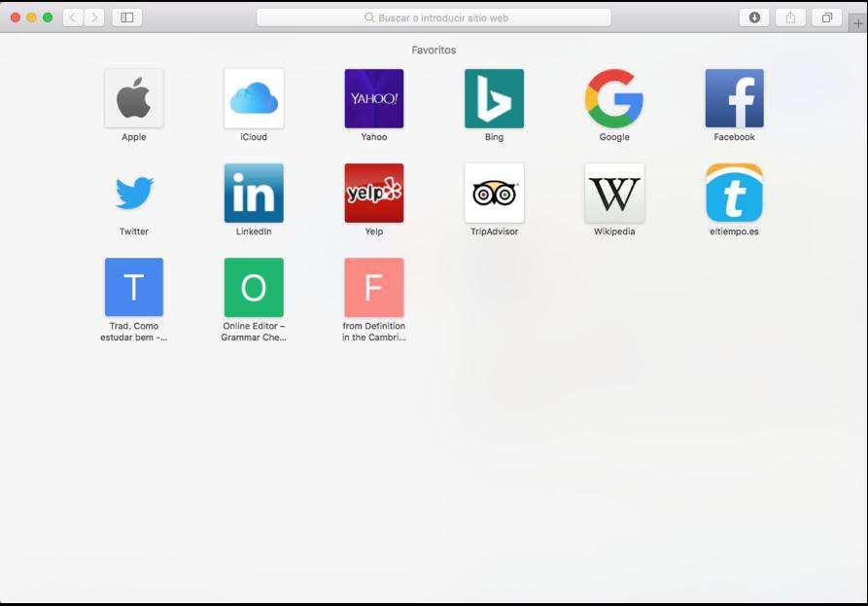This screenshot has width=868, height=606.
Task: Open the Bing favorite tile
Action: click(x=495, y=98)
